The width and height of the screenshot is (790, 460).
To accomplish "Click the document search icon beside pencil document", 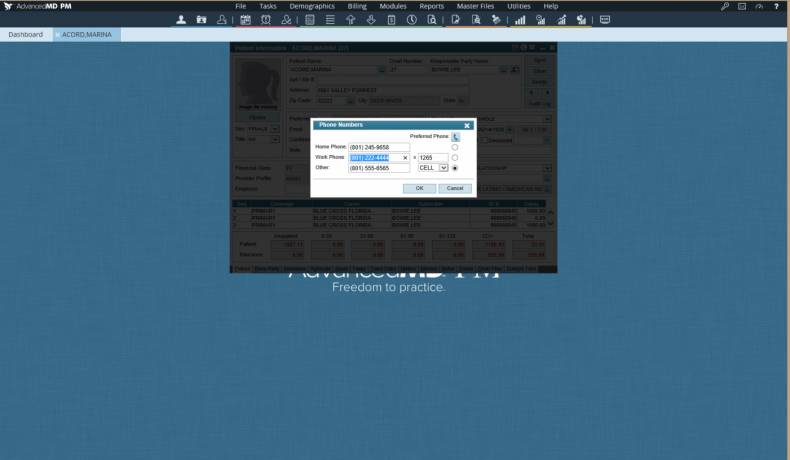I will click(x=476, y=20).
